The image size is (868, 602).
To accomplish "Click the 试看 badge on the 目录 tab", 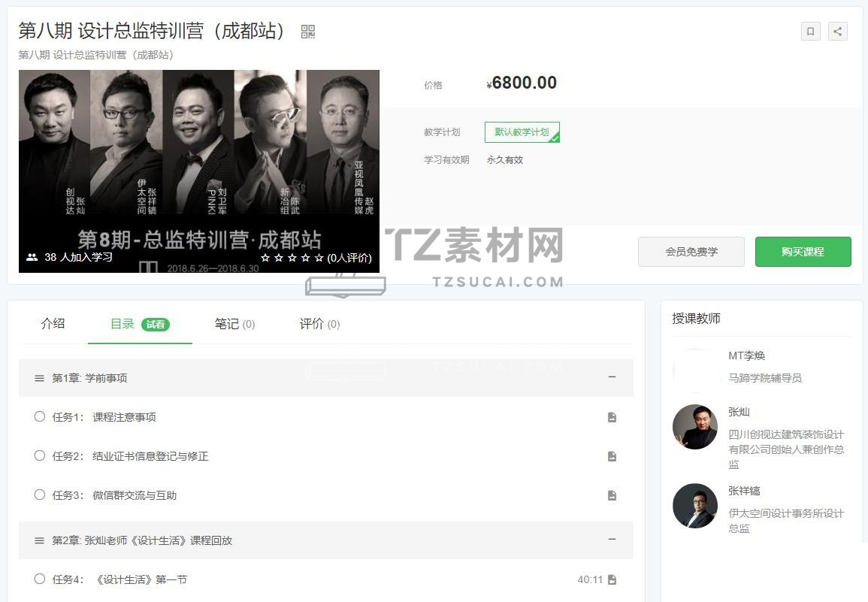I will tap(156, 325).
